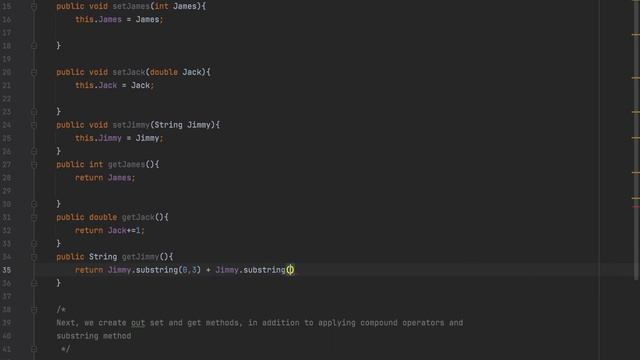The image size is (640, 360).
Task: Collapse the getJack method fold marker, line 31
Action: tap(34, 217)
